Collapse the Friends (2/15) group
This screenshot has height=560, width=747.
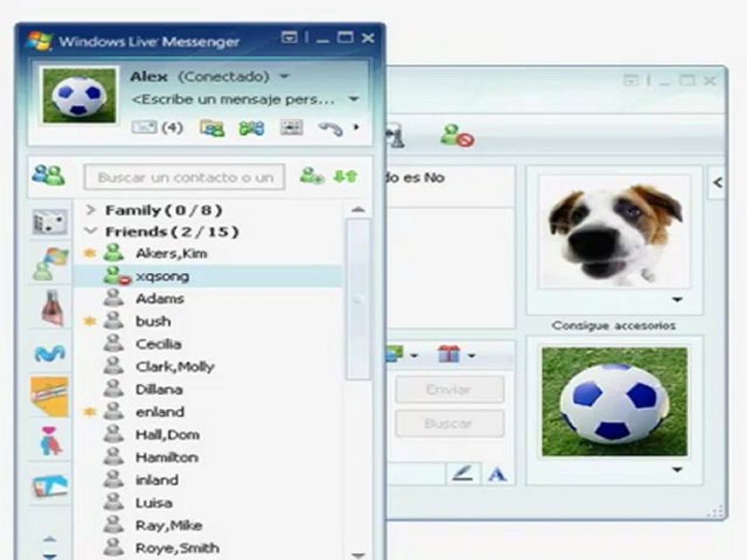pyautogui.click(x=91, y=231)
